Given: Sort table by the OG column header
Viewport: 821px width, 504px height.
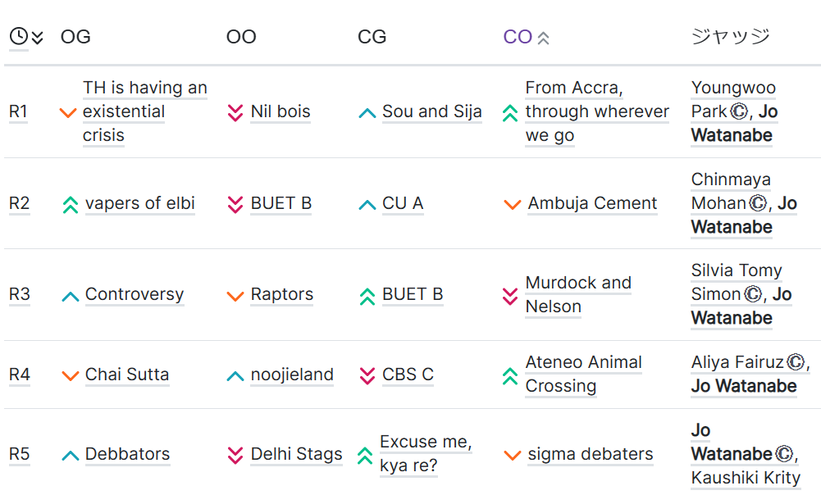Looking at the screenshot, I should click(x=75, y=37).
